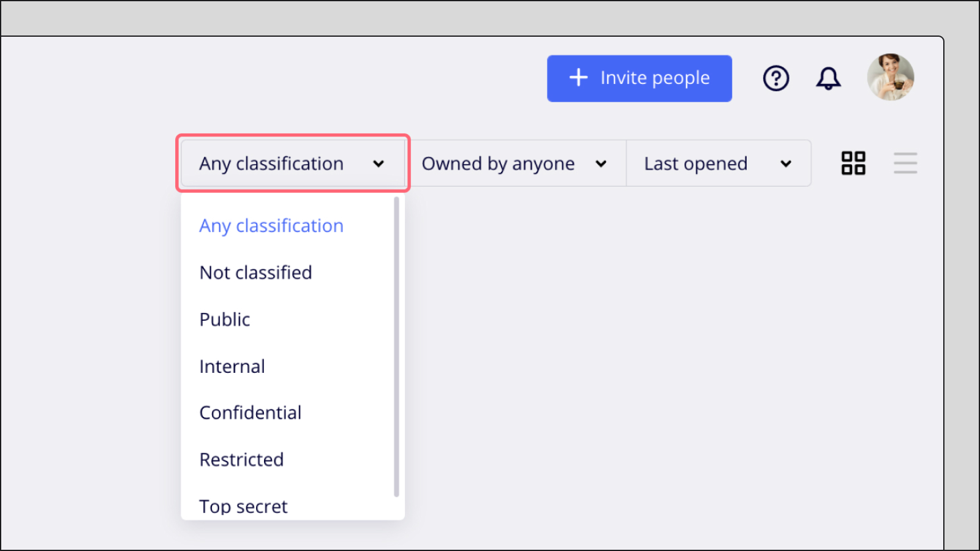
Task: Select Public classification
Action: 224,319
